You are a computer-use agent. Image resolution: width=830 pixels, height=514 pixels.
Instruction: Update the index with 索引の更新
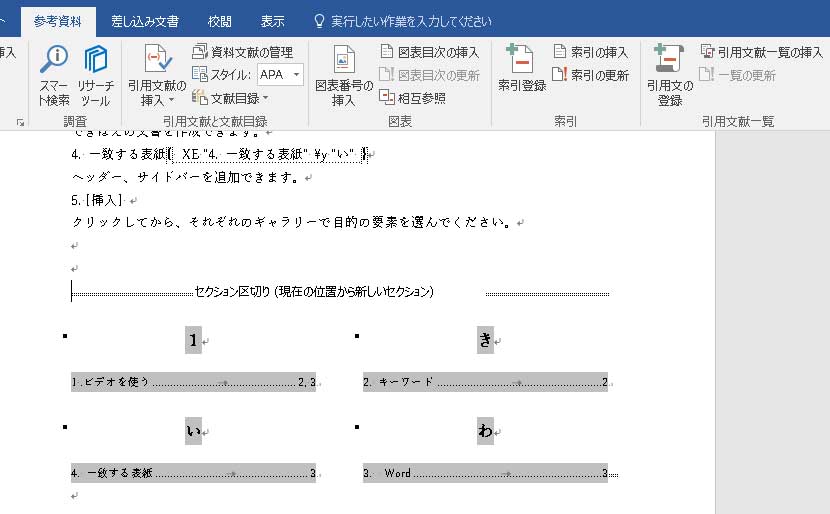click(590, 75)
